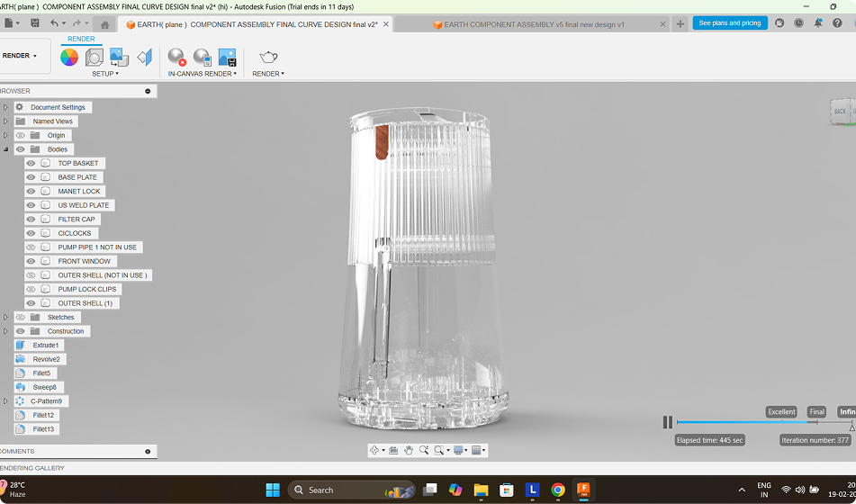
Task: Pause the in-canvas rendering
Action: click(667, 422)
